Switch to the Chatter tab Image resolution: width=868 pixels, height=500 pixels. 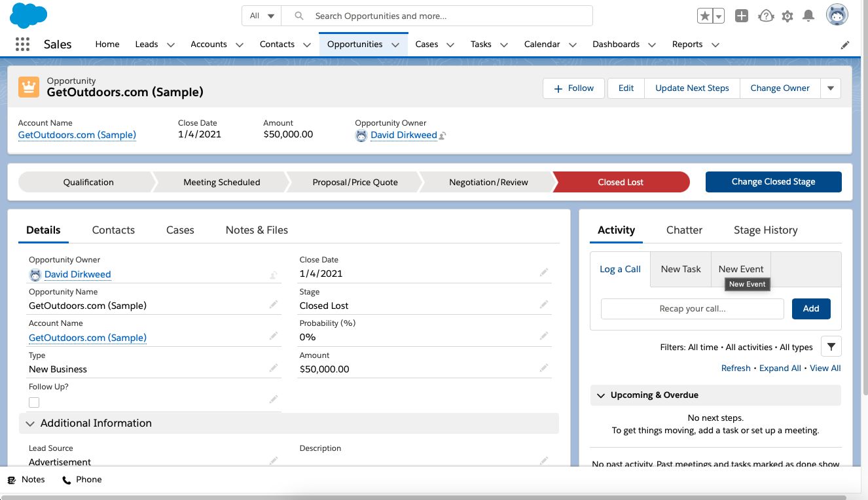coord(684,230)
